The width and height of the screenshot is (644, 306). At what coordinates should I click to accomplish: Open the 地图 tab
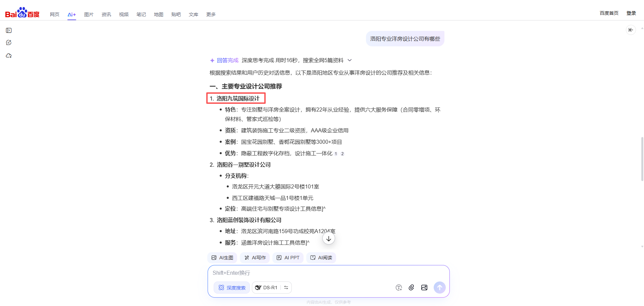click(158, 14)
